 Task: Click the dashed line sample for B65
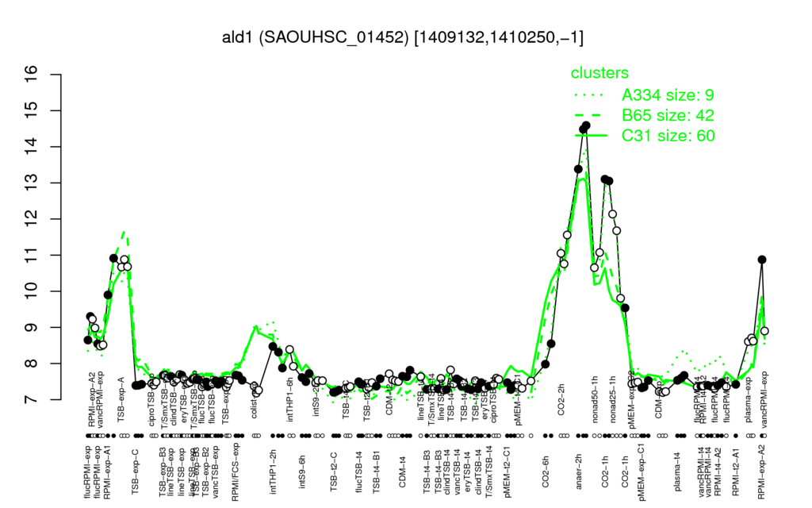click(x=589, y=115)
